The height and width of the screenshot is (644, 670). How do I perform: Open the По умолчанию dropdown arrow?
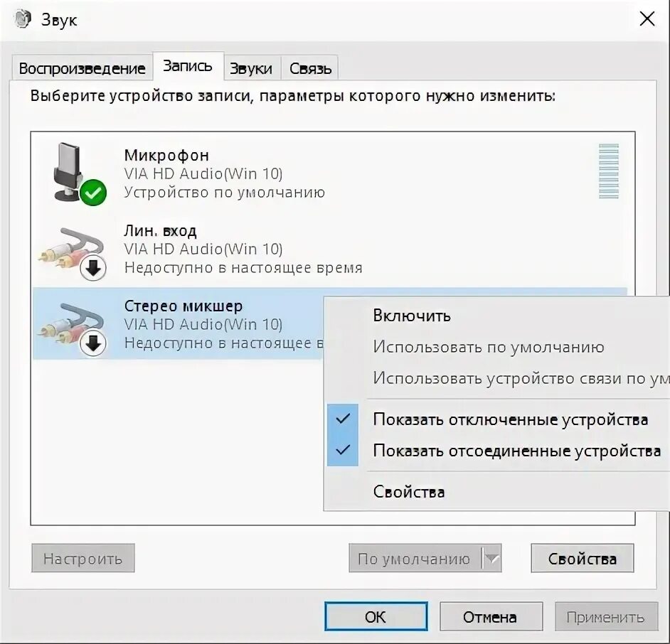click(x=491, y=558)
